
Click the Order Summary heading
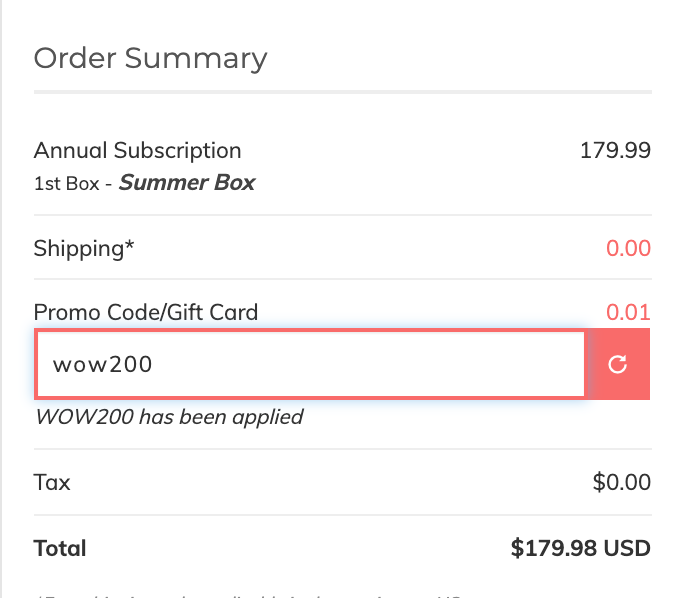[x=150, y=58]
